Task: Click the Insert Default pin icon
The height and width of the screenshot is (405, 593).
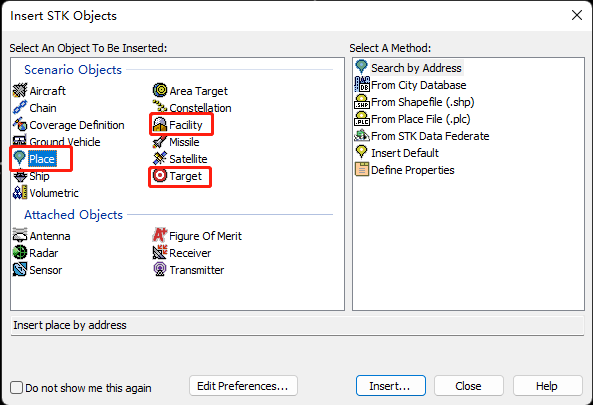Action: 362,152
